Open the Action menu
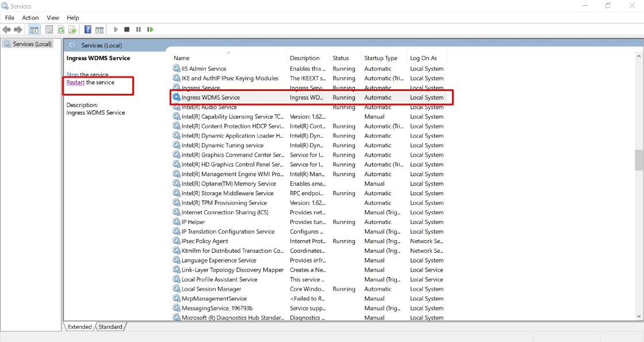Screen dimensions: 644x342 pyautogui.click(x=30, y=18)
